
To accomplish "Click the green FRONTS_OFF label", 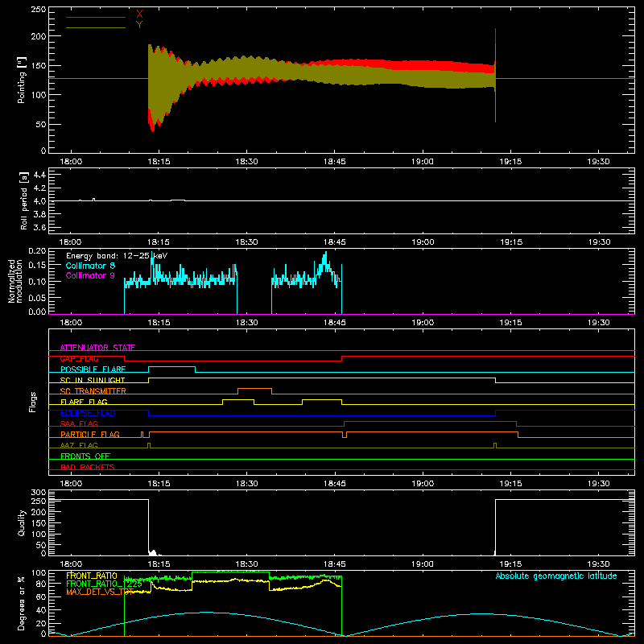I will tap(85, 456).
